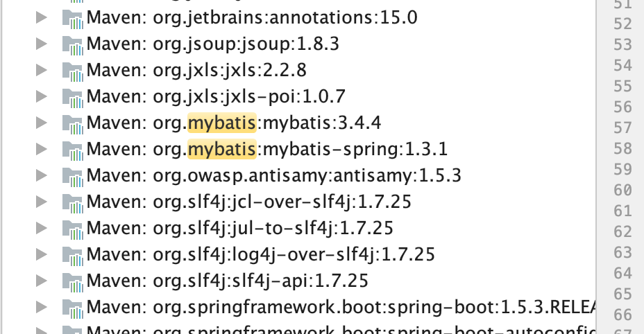Click library icon for slf4j-api:1.7.25
The width and height of the screenshot is (644, 334).
coord(73,282)
